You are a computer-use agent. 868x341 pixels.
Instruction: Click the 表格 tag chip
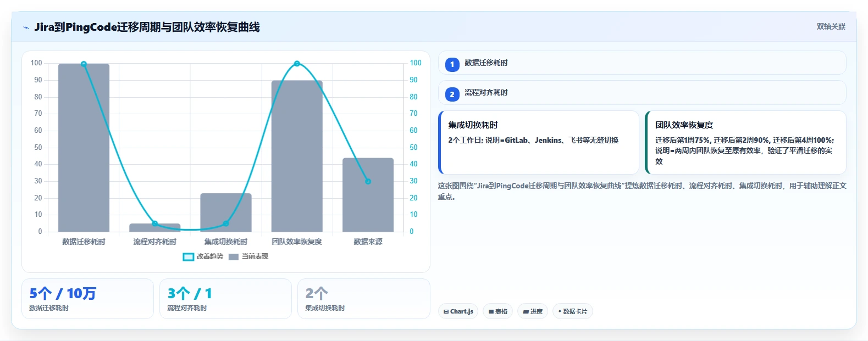(x=497, y=311)
